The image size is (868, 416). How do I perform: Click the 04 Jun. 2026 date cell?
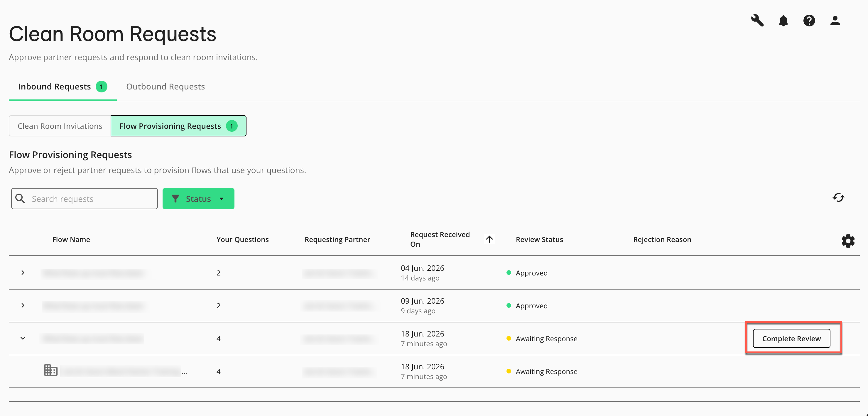[x=422, y=268]
